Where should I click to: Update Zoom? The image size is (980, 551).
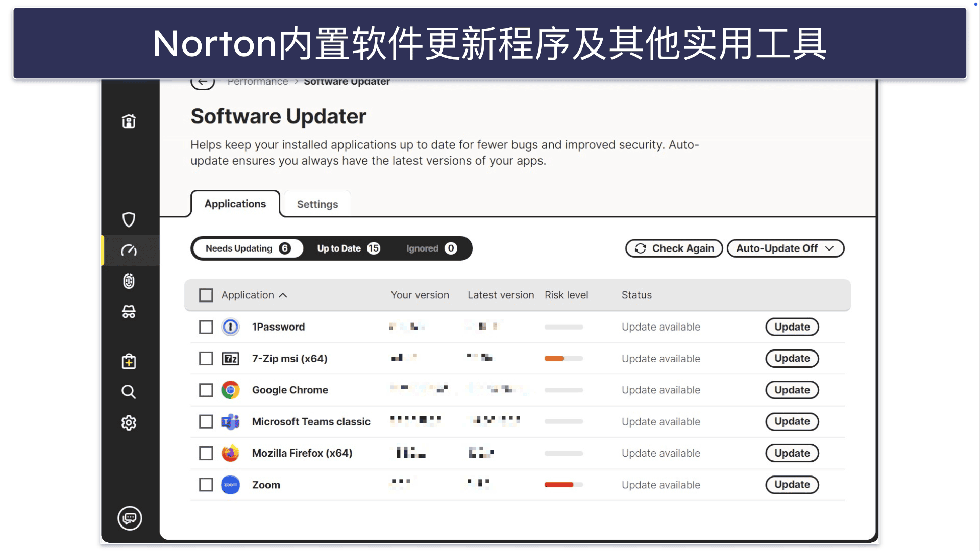[x=792, y=485]
